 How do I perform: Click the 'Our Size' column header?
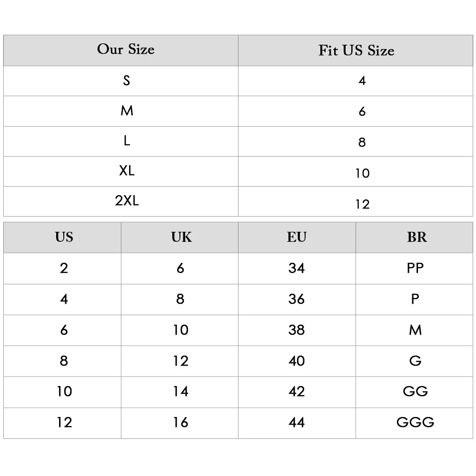121,50
